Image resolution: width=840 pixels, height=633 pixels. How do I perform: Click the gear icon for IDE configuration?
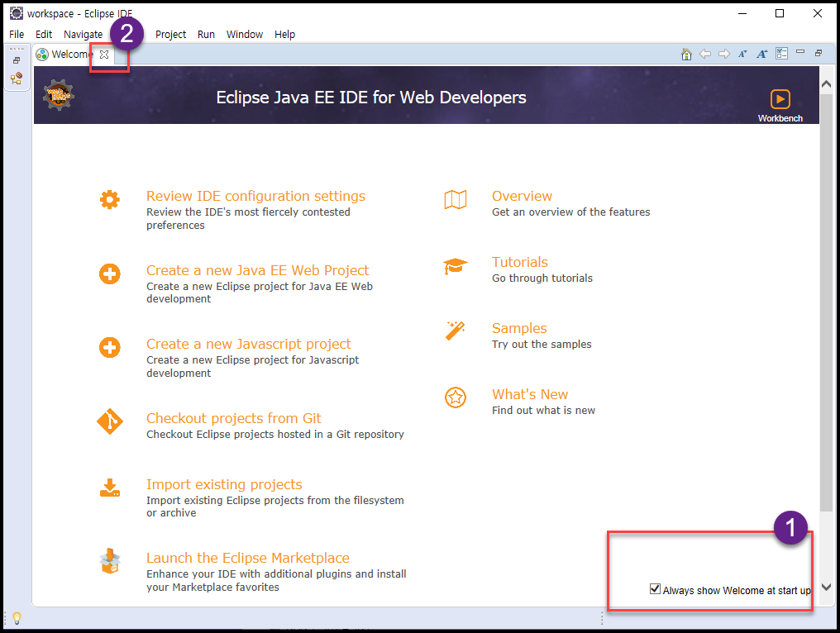[x=110, y=200]
